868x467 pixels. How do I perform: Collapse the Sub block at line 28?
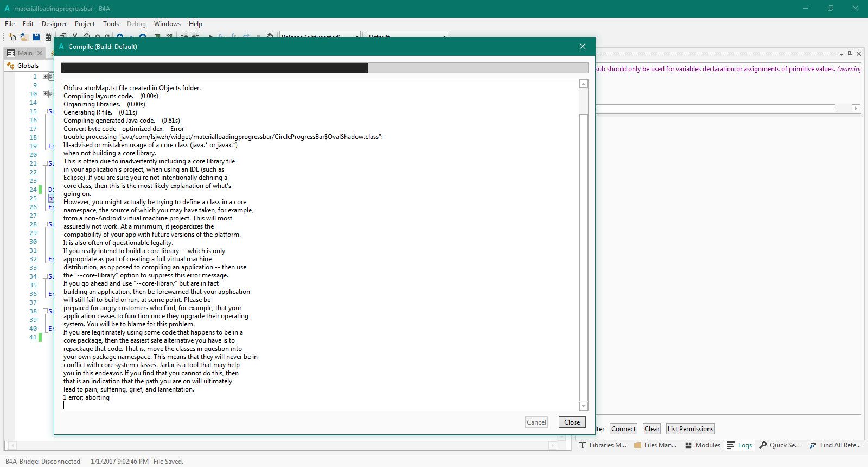click(46, 224)
